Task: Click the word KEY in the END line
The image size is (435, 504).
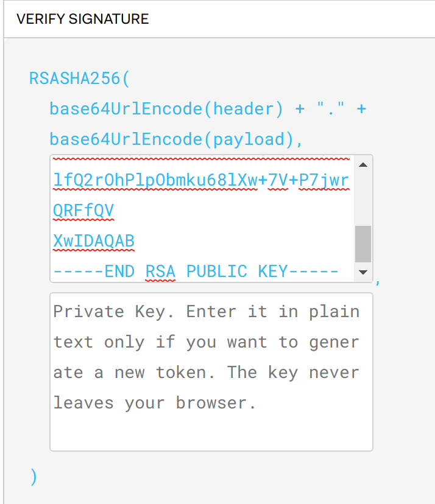Action: click(272, 271)
